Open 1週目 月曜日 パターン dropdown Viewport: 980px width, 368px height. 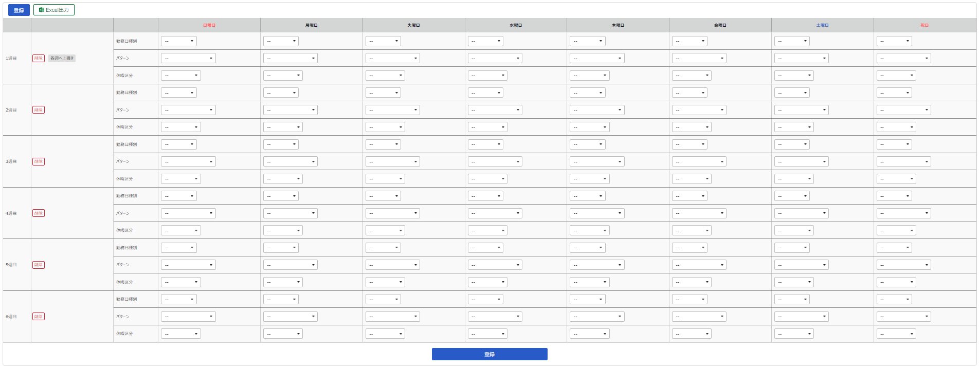pos(290,59)
